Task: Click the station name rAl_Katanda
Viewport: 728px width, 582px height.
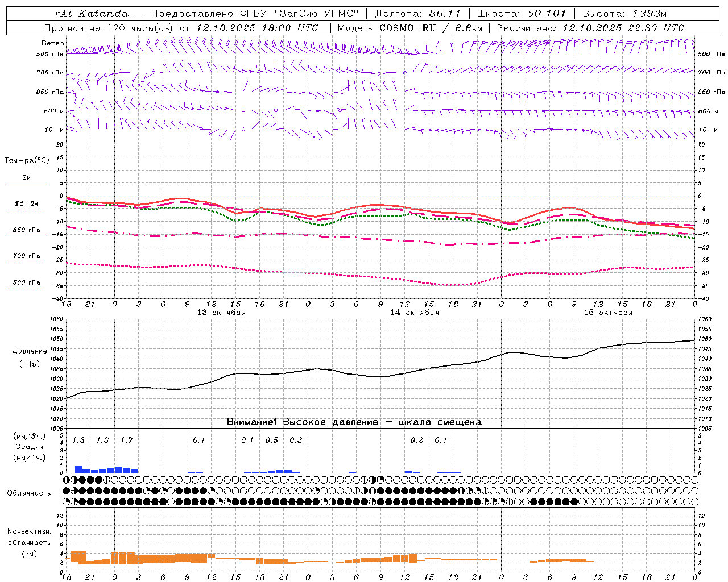Action: click(92, 14)
